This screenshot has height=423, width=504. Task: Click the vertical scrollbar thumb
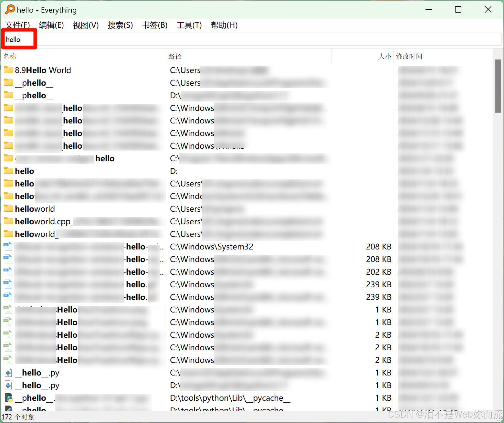click(x=498, y=86)
